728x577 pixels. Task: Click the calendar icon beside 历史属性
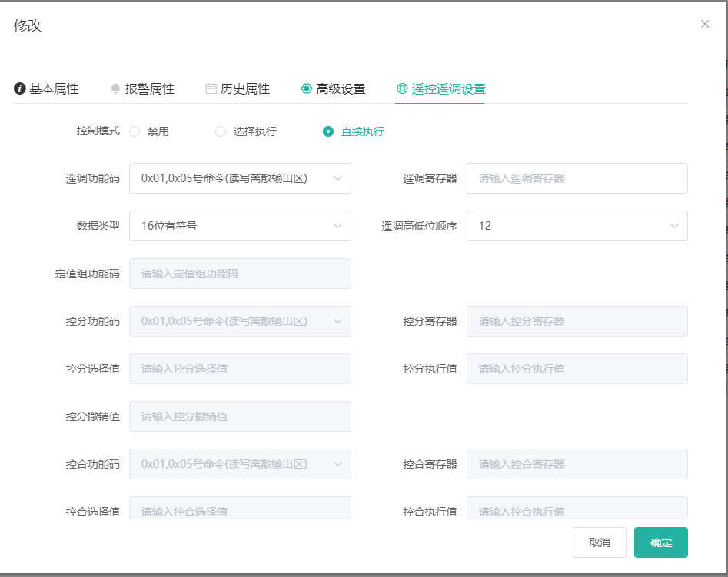tap(211, 88)
